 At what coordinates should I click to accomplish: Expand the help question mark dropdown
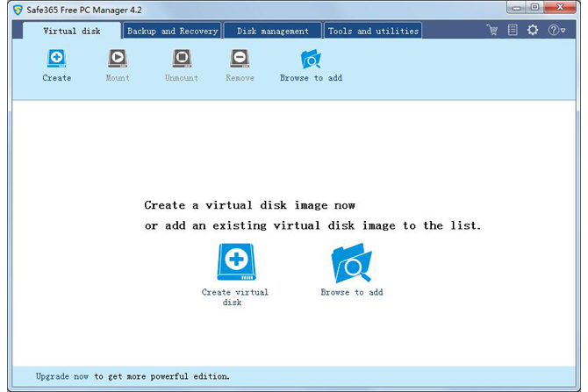tap(556, 30)
